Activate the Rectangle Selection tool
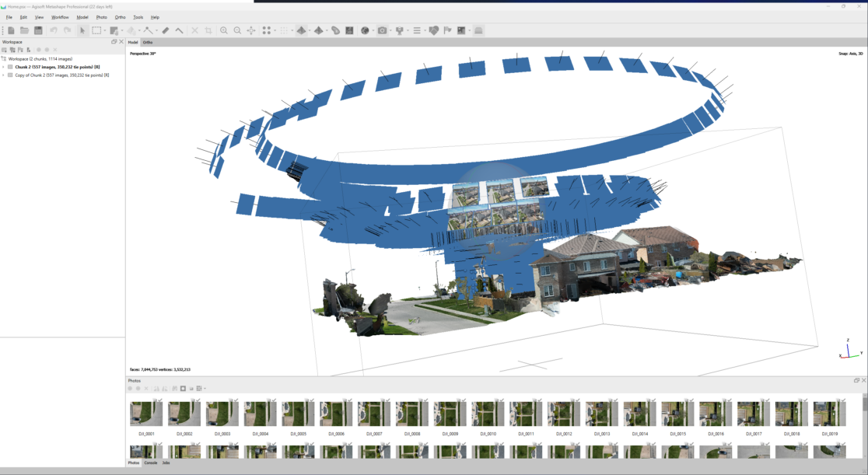 96,30
